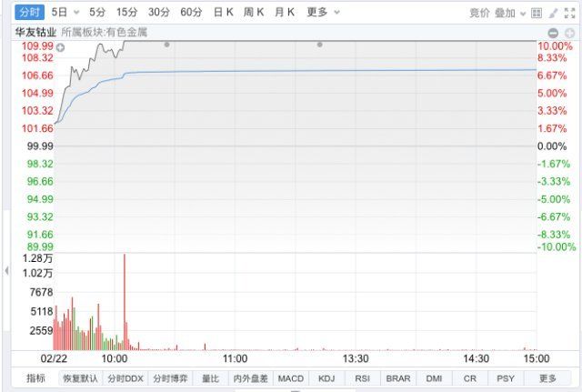Expand the 5日 dropdown arrow

tap(75, 13)
